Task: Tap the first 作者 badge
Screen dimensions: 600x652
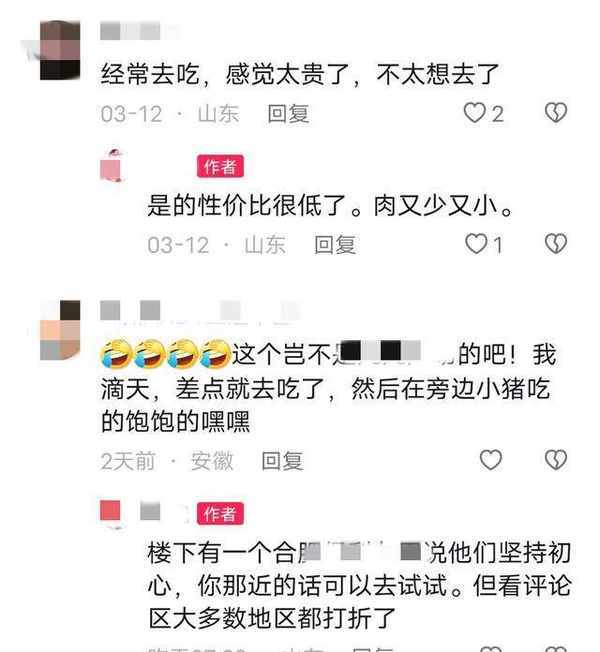Action: 220,166
